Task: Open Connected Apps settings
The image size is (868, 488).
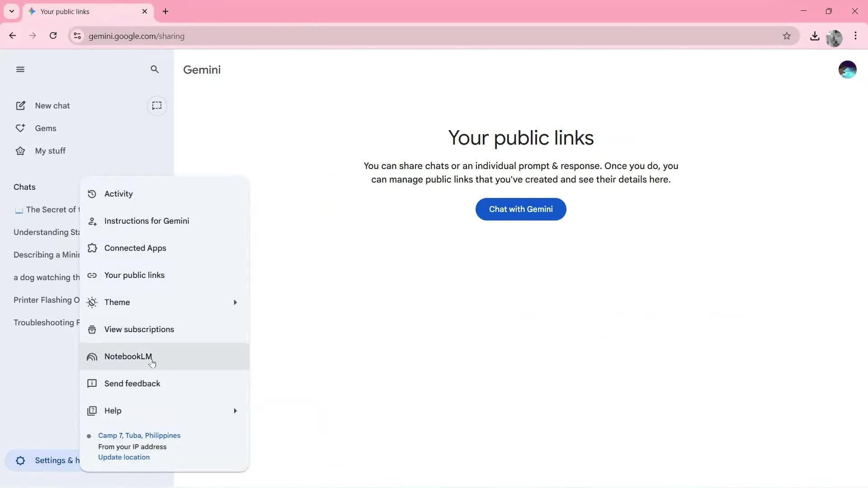Action: point(135,248)
